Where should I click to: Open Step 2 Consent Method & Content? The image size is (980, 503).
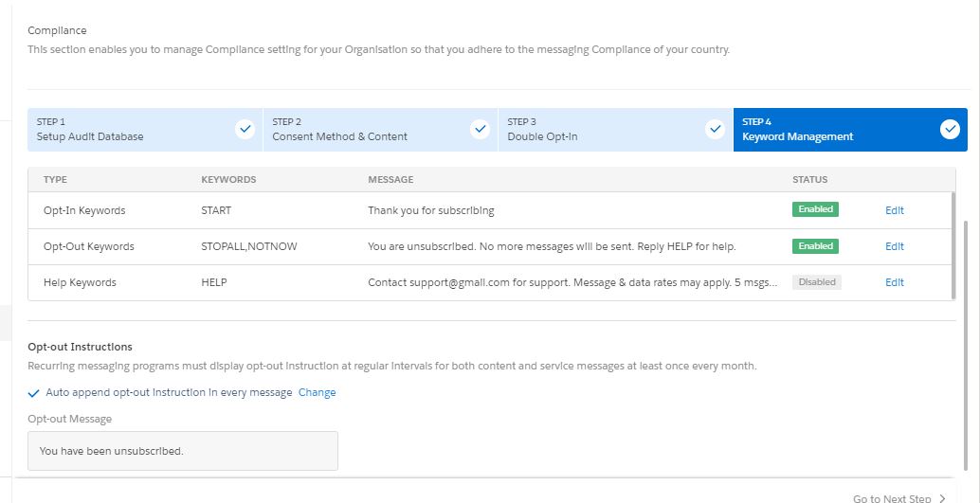381,130
